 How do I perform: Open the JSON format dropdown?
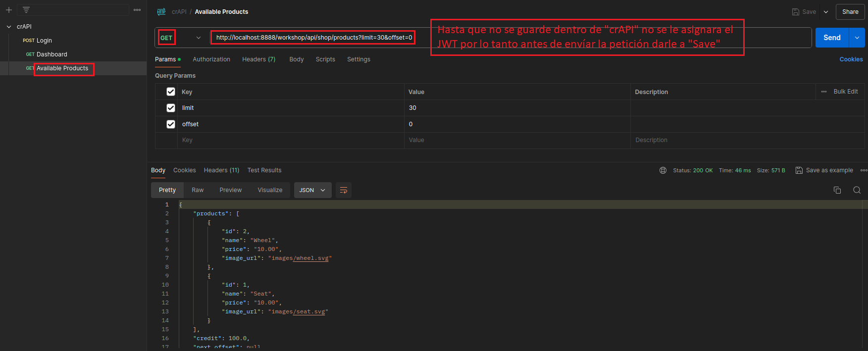coord(312,190)
